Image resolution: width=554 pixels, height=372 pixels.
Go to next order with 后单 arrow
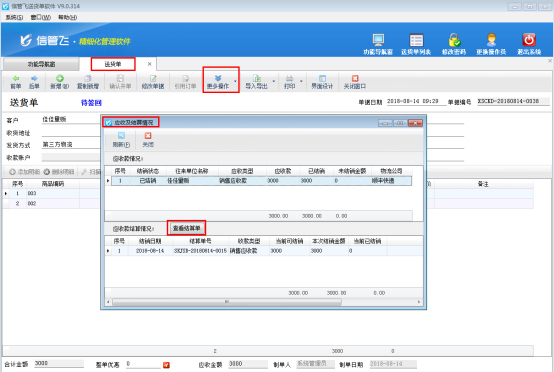coord(34,78)
